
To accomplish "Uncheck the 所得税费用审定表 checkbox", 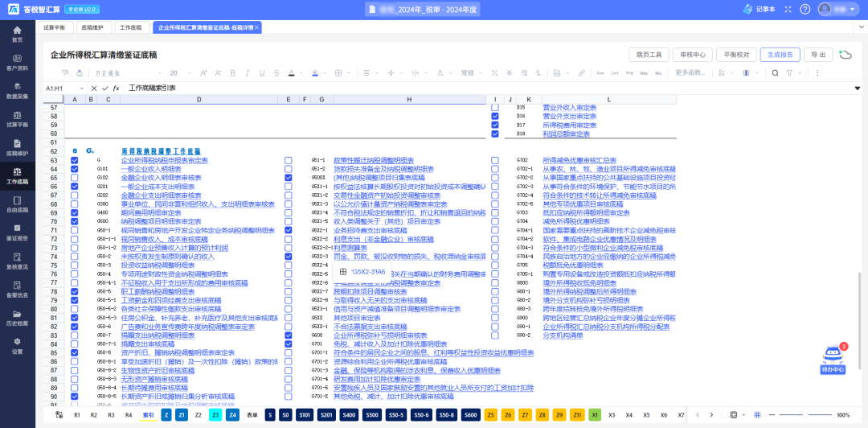I will pos(495,125).
